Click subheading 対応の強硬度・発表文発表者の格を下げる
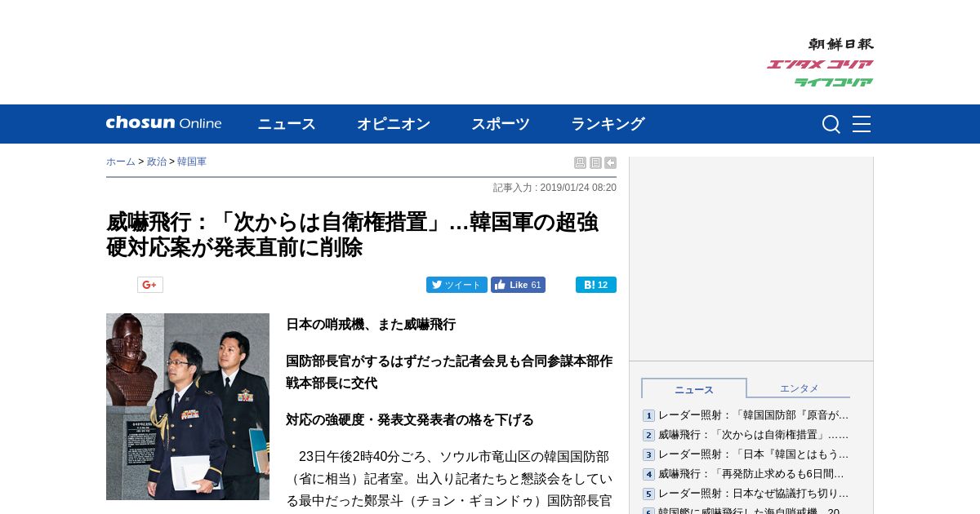 [410, 420]
